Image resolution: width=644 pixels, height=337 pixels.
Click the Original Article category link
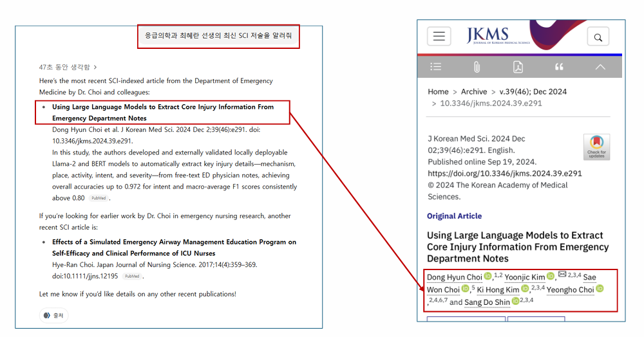(454, 216)
